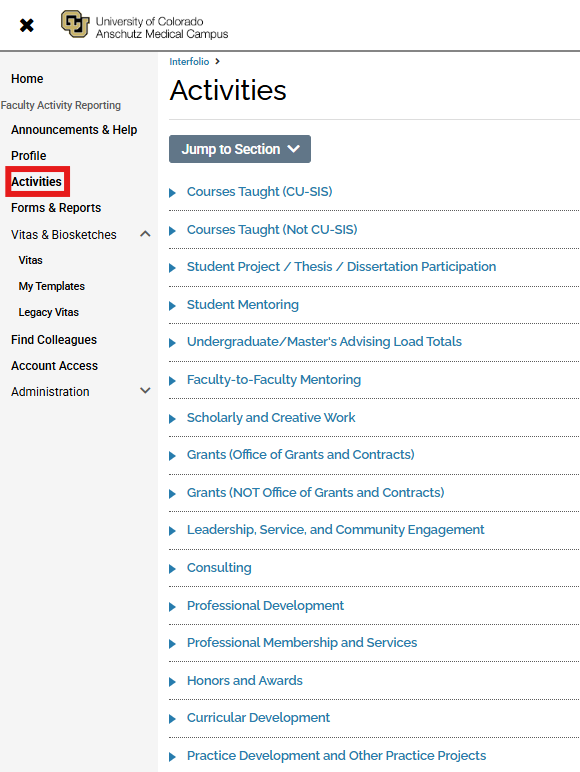Expand triangle beside Grants (Office of Grants and Contracts)

click(172, 455)
